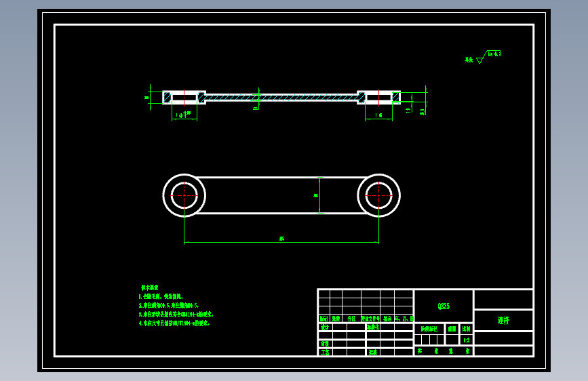Click the right hole center mark in plan view
This screenshot has width=588, height=381.
click(378, 195)
